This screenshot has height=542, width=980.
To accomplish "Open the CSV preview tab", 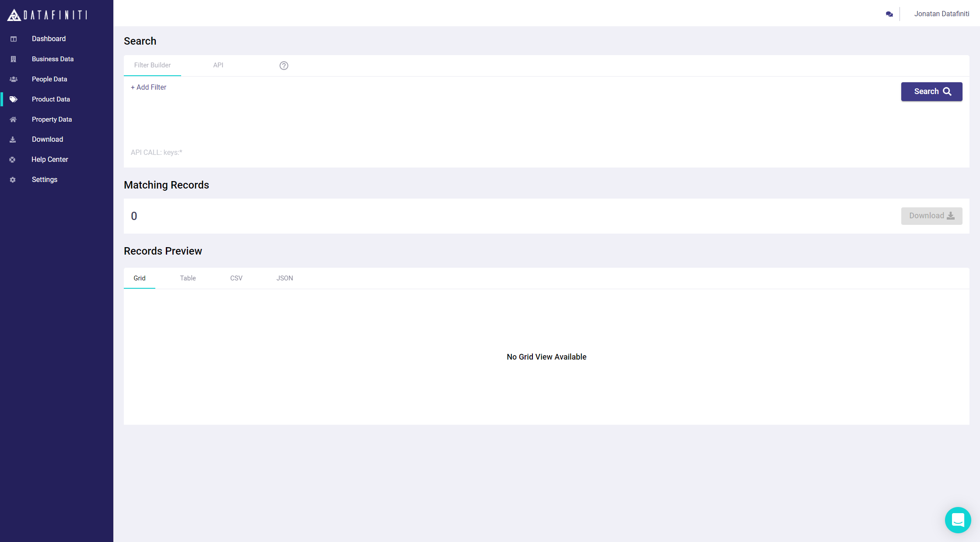I will click(236, 278).
